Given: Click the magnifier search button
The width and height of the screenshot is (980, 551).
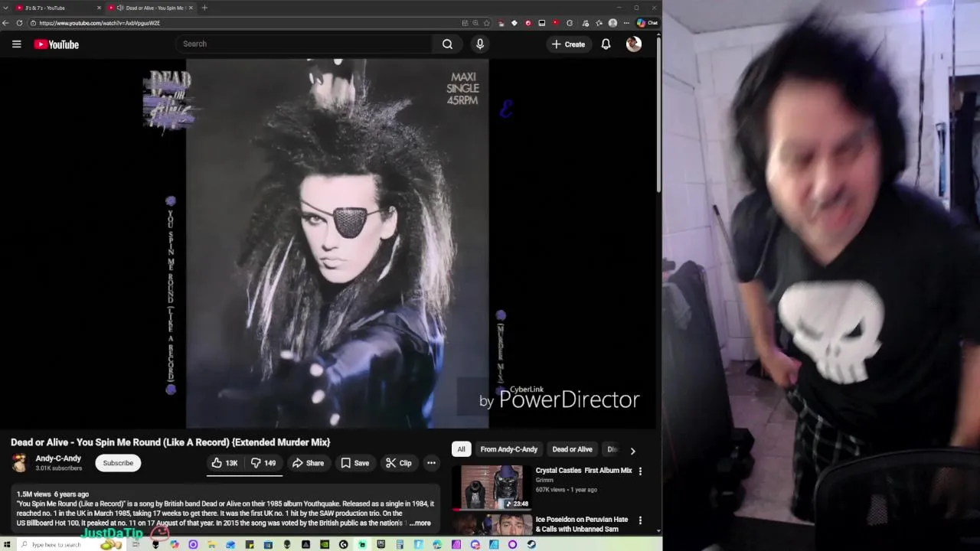Looking at the screenshot, I should pyautogui.click(x=447, y=44).
